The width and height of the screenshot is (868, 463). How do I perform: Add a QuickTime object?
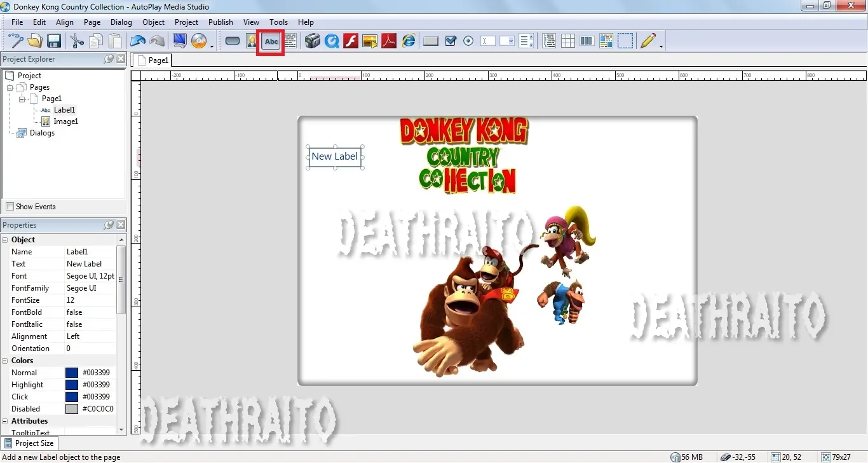point(332,41)
